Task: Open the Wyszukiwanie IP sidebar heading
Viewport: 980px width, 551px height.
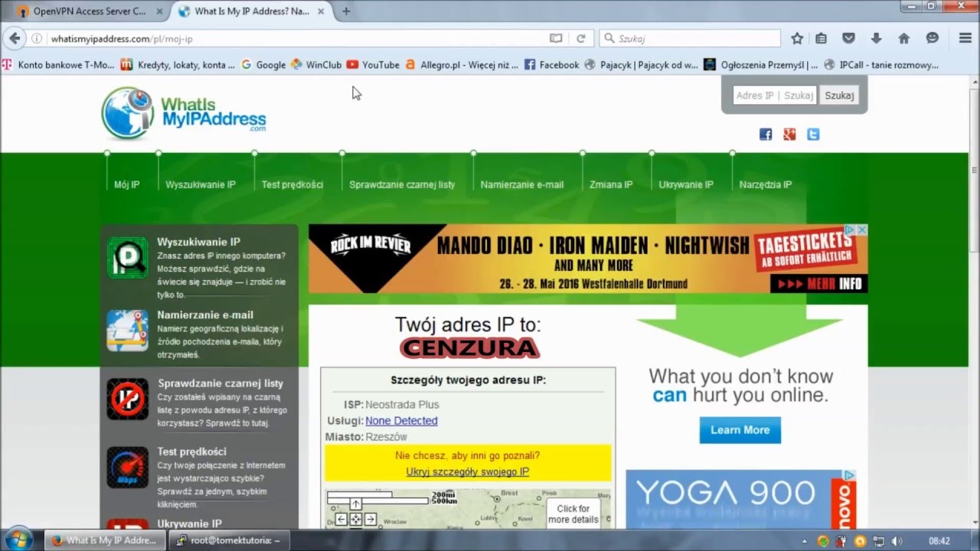Action: (198, 242)
